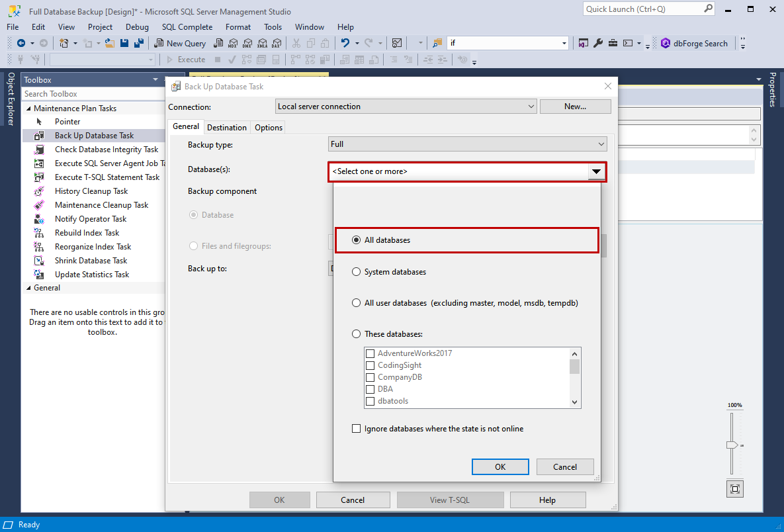This screenshot has width=784, height=532.
Task: Click the New Query button
Action: (x=181, y=44)
